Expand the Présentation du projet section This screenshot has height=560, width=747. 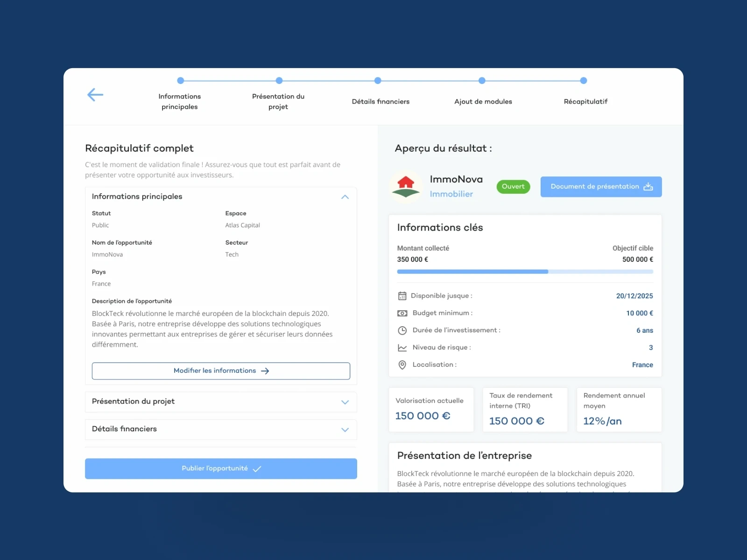coord(345,402)
